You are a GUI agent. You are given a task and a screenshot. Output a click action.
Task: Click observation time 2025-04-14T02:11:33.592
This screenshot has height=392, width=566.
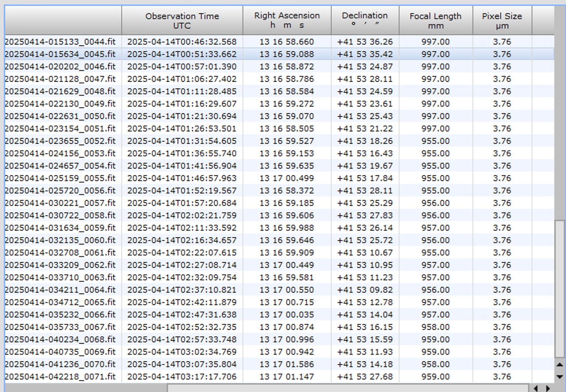coord(182,228)
